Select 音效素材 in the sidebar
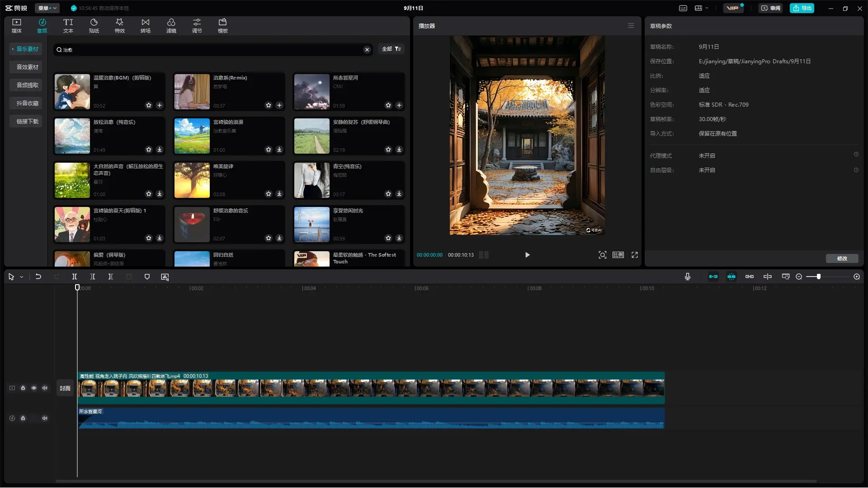Viewport: 868px width, 488px height. click(x=26, y=67)
